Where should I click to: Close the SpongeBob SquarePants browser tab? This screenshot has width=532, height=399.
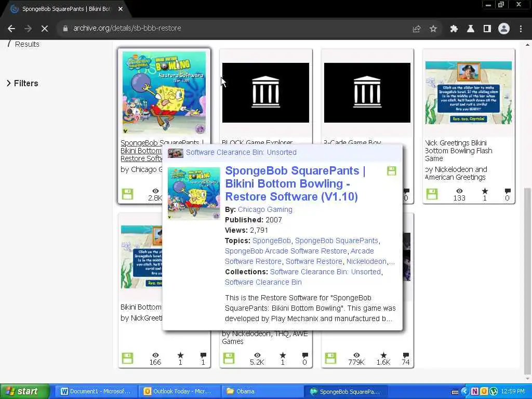click(x=121, y=9)
